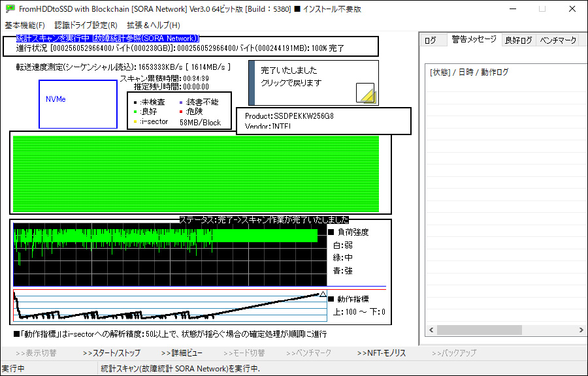The height and width of the screenshot is (376, 588).
Task: Switch to the 警告メッセージ tab
Action: pos(474,39)
